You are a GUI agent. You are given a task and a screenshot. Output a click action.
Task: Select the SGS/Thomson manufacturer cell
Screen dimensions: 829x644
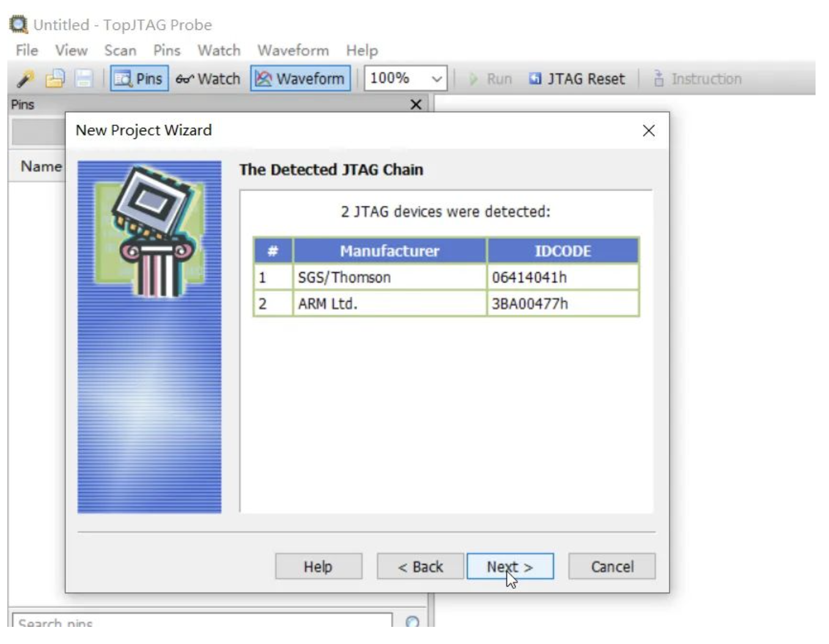[389, 277]
